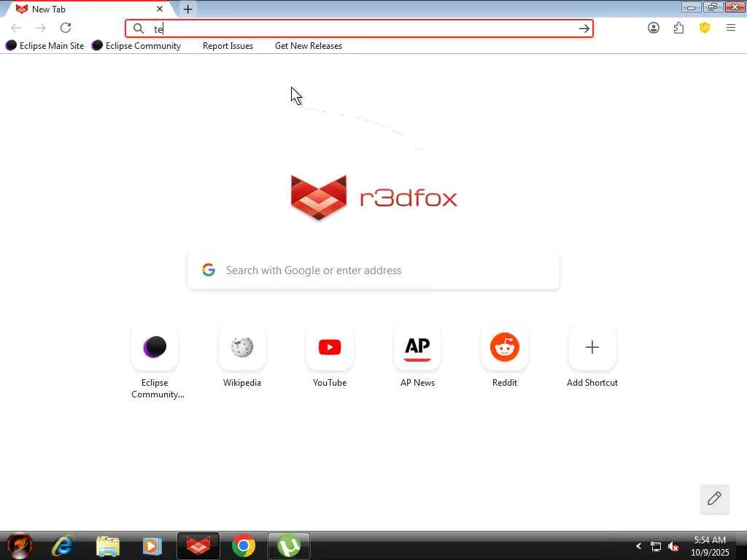Restore down the browser window
Image resolution: width=747 pixels, height=560 pixels.
713,7
